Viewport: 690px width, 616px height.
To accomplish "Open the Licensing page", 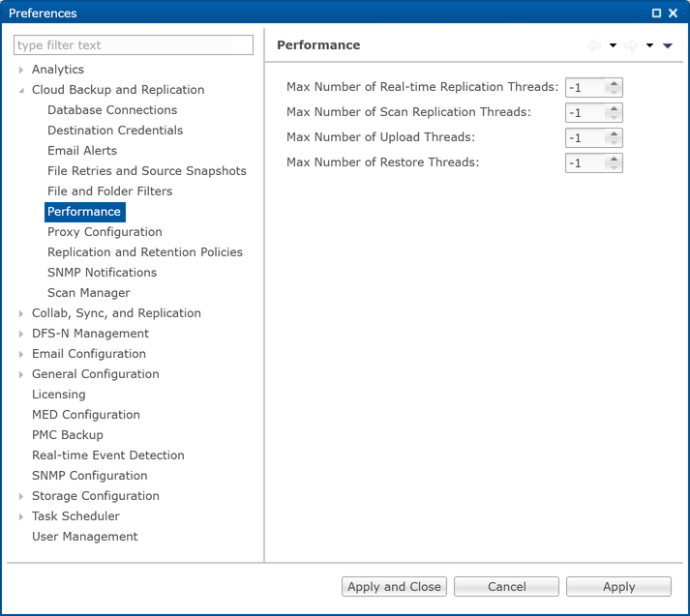I will [x=59, y=395].
